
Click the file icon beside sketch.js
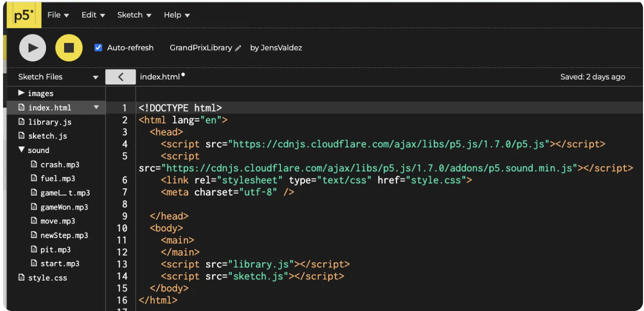[x=22, y=135]
